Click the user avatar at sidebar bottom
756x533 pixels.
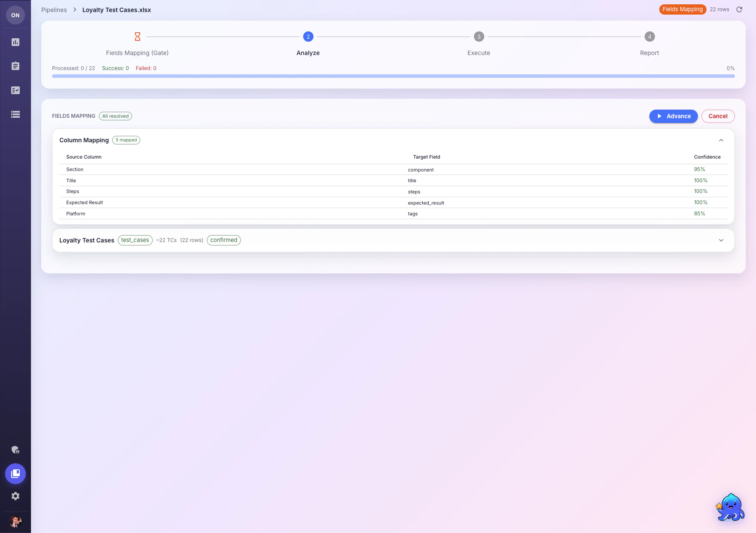[x=15, y=521]
